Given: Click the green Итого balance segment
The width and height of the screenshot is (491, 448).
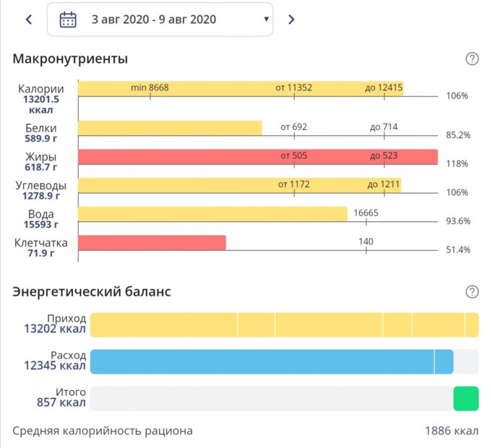Looking at the screenshot, I should coord(466,398).
